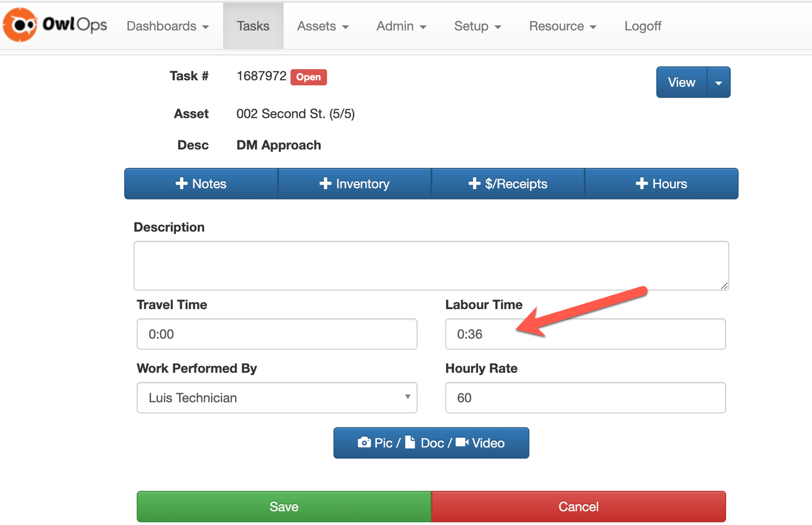This screenshot has width=812, height=525.
Task: Cancel editing this task
Action: (578, 506)
